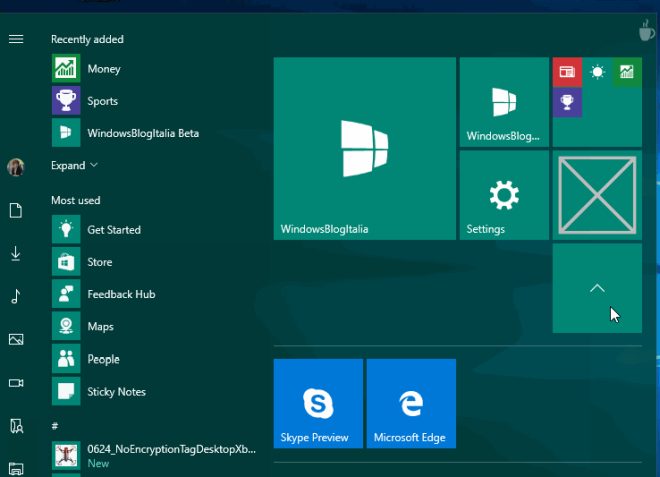The width and height of the screenshot is (660, 477).
Task: Open the medium WindowsBlog... tile
Action: (x=504, y=102)
